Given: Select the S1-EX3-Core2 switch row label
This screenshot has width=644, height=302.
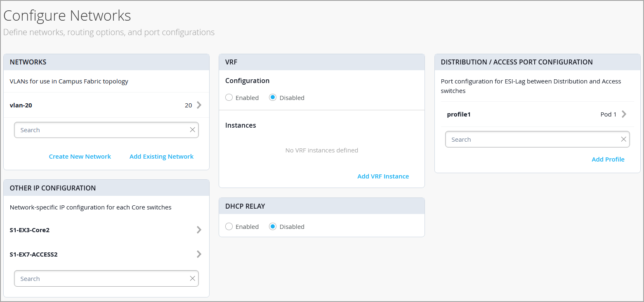Looking at the screenshot, I should (30, 230).
